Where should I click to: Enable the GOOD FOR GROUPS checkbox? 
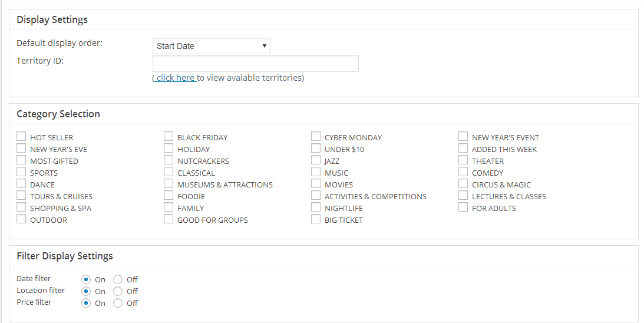(x=169, y=219)
